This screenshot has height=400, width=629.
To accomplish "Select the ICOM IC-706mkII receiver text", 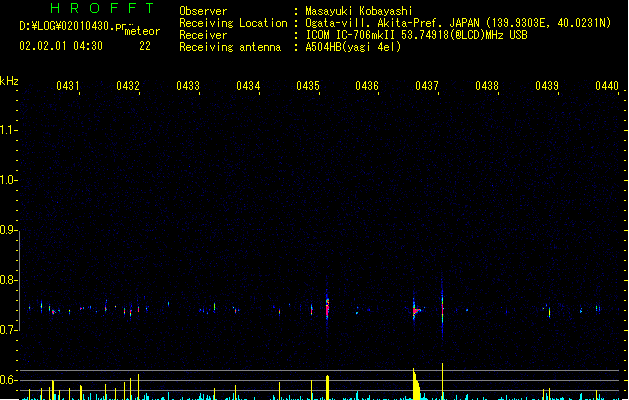I will click(x=416, y=35).
